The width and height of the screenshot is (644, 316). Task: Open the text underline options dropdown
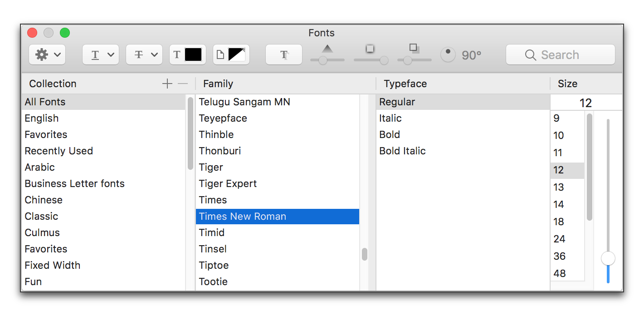101,55
